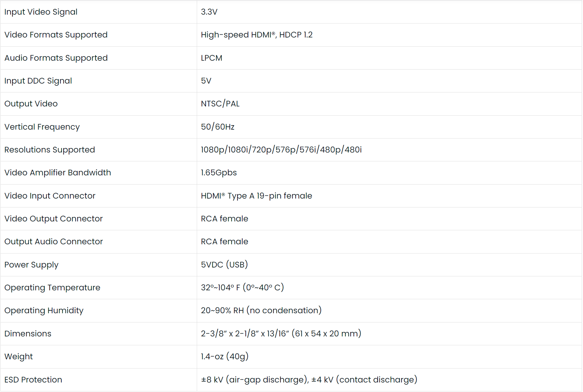Click the '50/60Hz' vertical frequency value
Image resolution: width=583 pixels, height=392 pixels.
217,127
